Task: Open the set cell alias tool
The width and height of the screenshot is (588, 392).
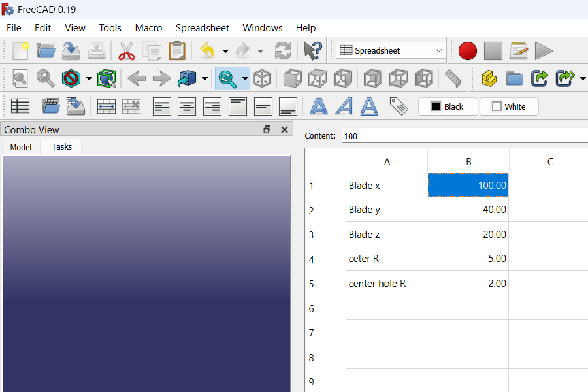Action: [398, 105]
